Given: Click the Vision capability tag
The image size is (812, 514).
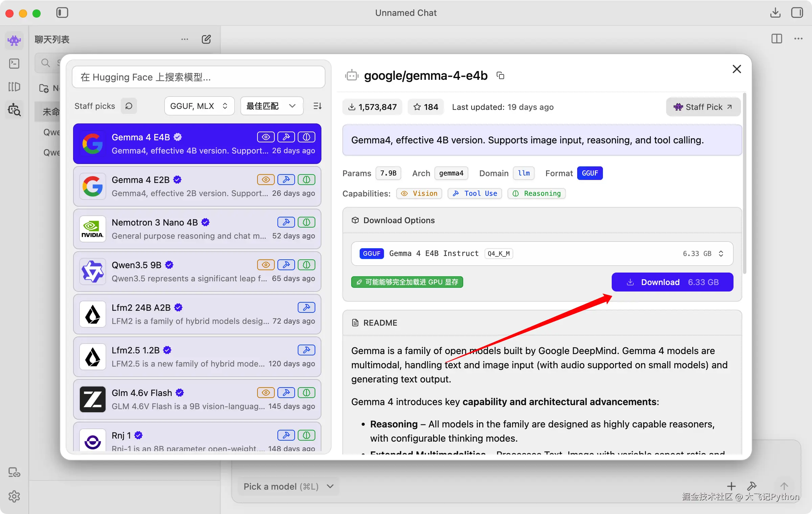Looking at the screenshot, I should tap(419, 193).
